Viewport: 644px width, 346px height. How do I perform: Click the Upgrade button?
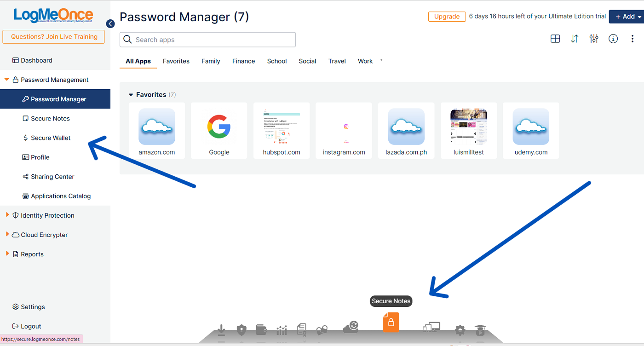pyautogui.click(x=447, y=17)
